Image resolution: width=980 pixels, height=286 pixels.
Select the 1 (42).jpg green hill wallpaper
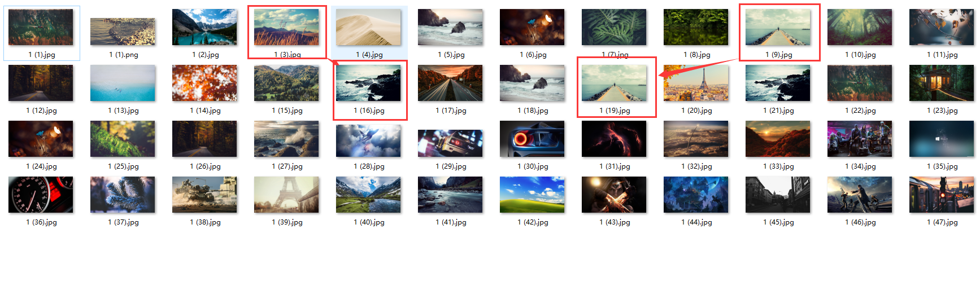(532, 195)
